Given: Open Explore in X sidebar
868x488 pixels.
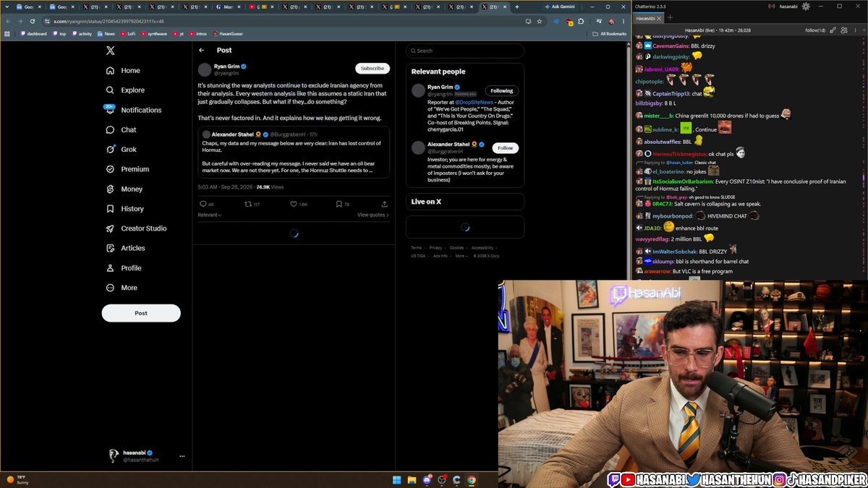Looking at the screenshot, I should tap(125, 90).
